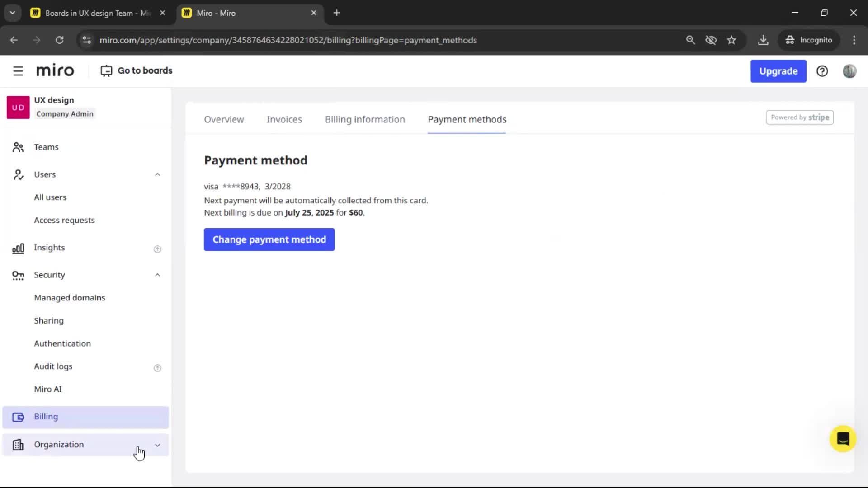The height and width of the screenshot is (488, 868).
Task: Click the visa ****8943 card details text
Action: click(247, 187)
